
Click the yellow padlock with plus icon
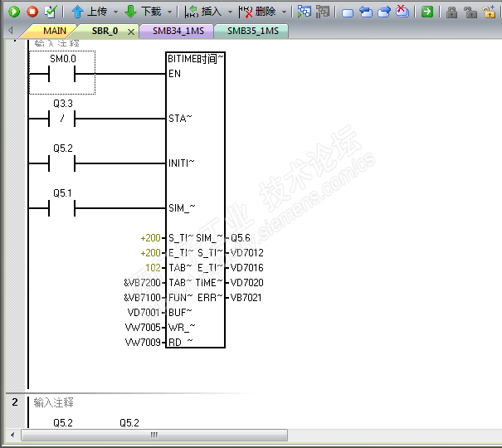pos(490,12)
